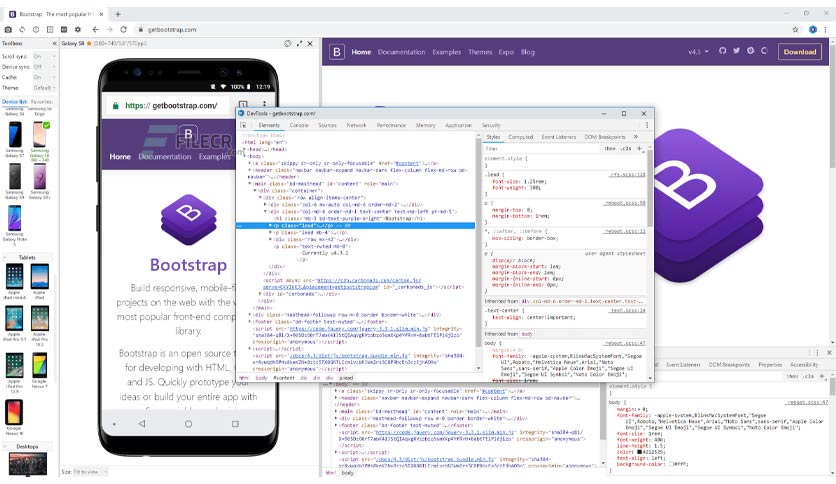Click the page reload icon in toolbar
The width and height of the screenshot is (836, 484).
123,30
